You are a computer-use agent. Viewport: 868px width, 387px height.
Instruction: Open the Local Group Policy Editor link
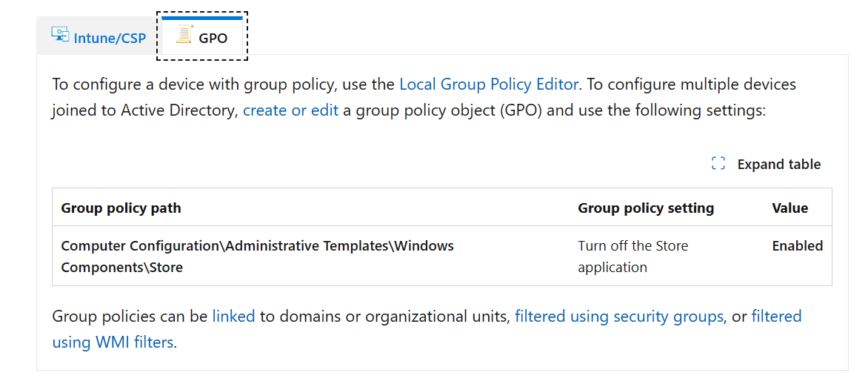coord(489,85)
